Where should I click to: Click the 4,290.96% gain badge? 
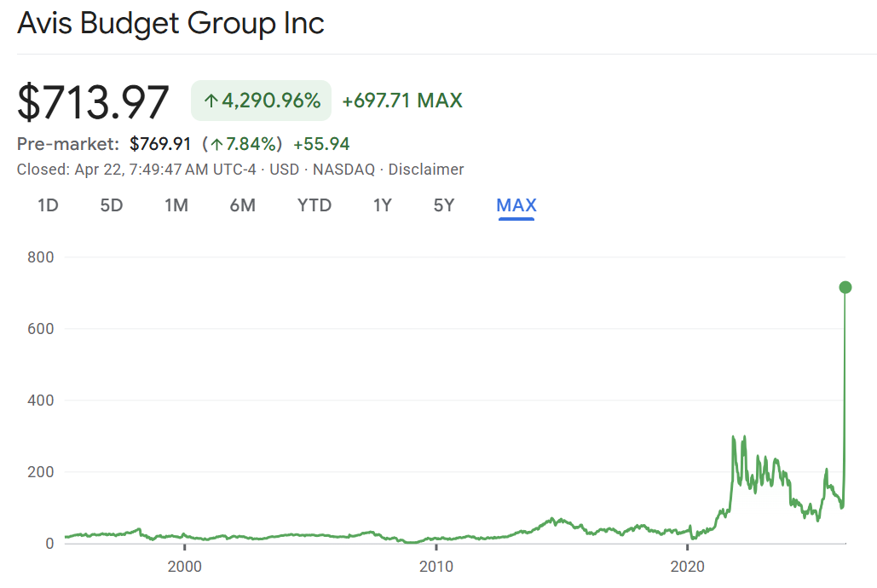261,101
